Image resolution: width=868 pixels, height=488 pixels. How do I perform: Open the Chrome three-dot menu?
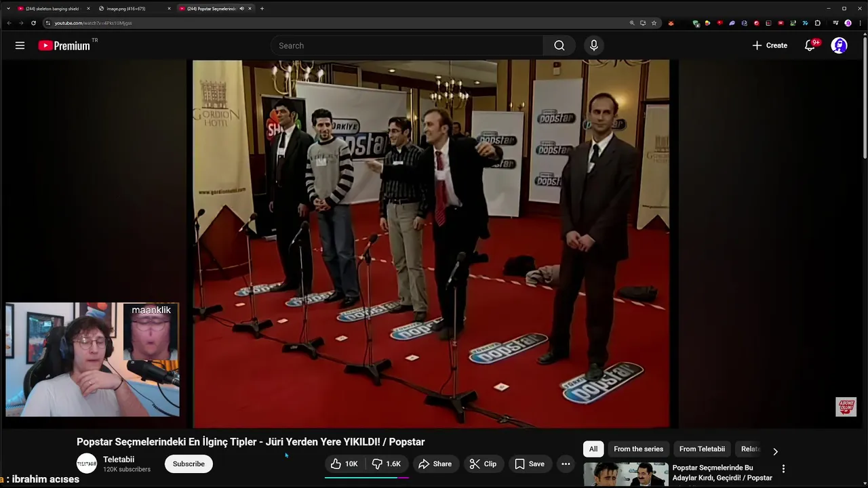(x=860, y=23)
